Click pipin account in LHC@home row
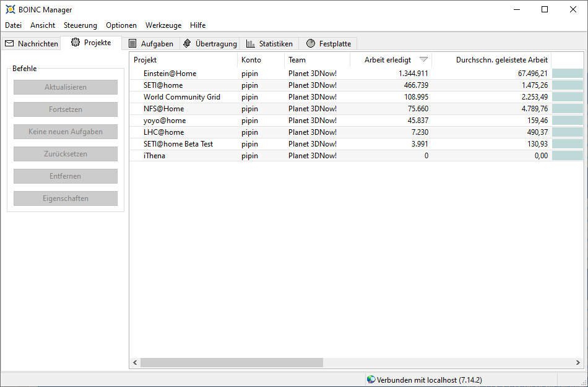The width and height of the screenshot is (588, 387). pyautogui.click(x=250, y=132)
